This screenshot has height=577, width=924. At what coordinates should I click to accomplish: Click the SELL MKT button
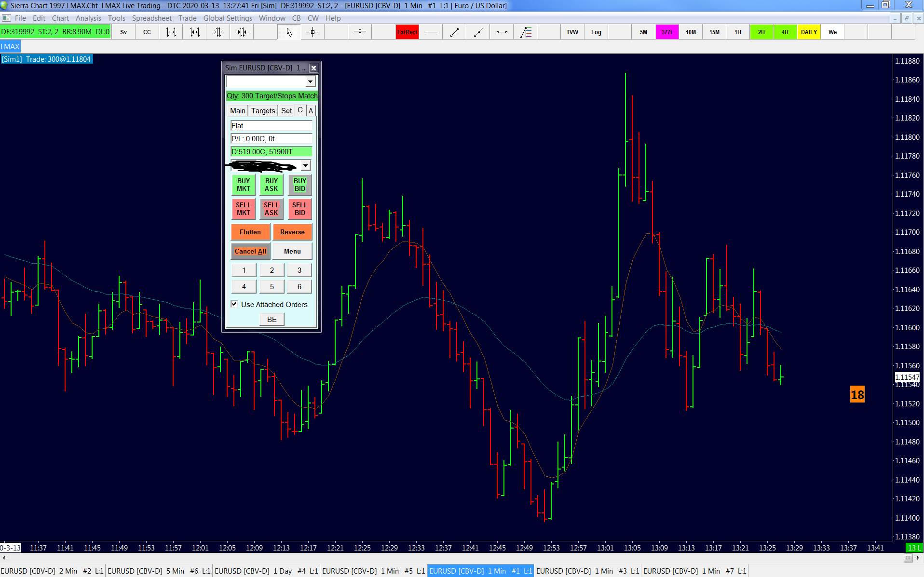tap(244, 209)
